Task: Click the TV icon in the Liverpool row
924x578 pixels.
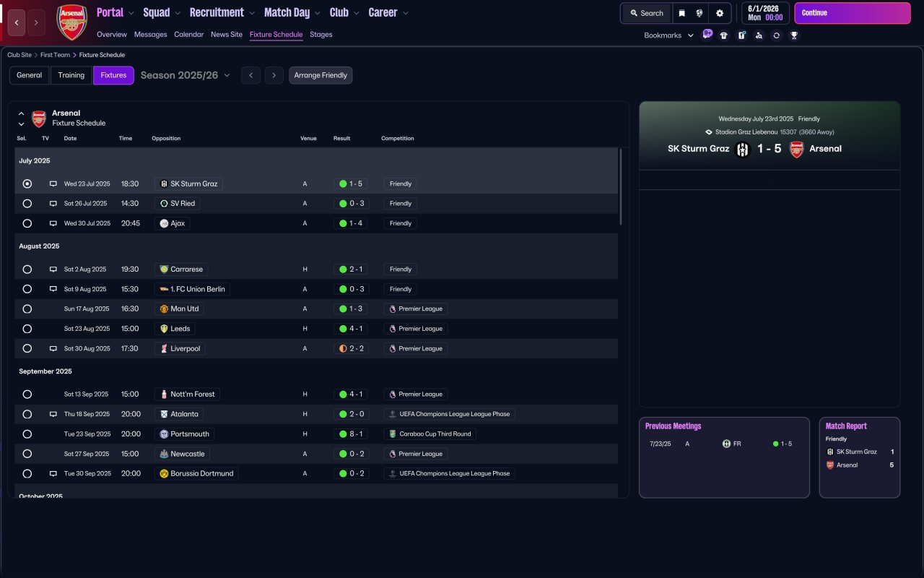Action: coord(53,348)
